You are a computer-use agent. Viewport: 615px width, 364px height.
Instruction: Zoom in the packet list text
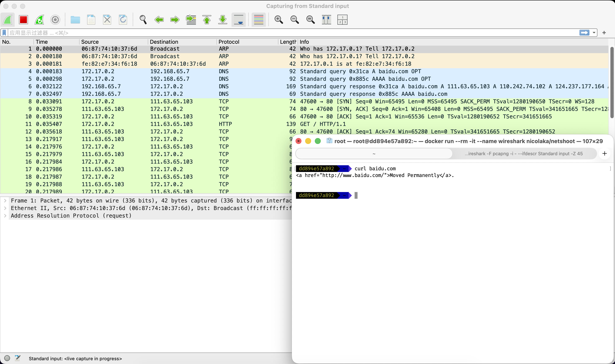click(x=279, y=20)
